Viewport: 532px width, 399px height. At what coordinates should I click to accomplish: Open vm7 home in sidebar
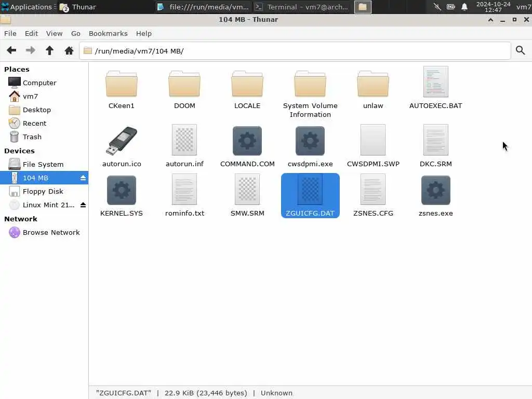[44, 96]
